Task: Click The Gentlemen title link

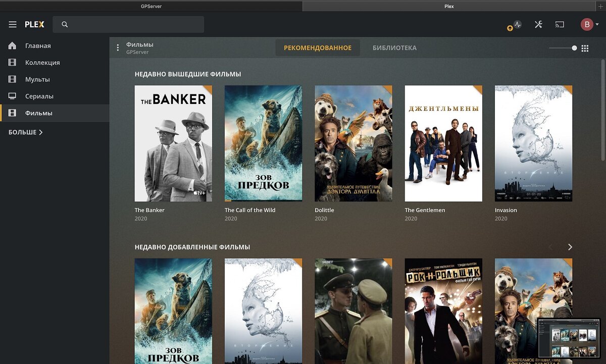Action: (x=425, y=210)
